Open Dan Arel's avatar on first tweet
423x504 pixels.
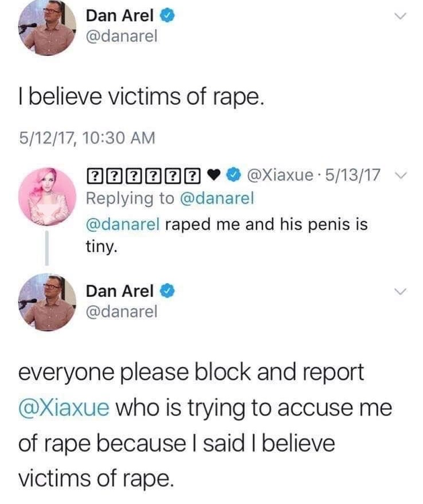coord(47,28)
